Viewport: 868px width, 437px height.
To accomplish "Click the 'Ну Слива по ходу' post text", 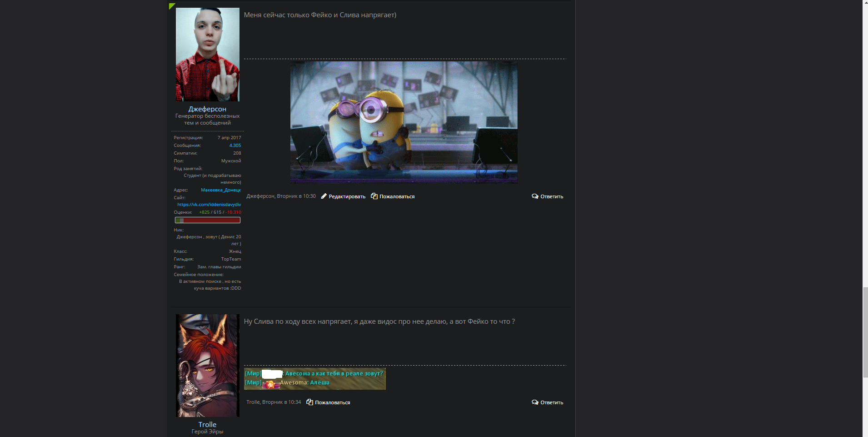I will click(379, 321).
